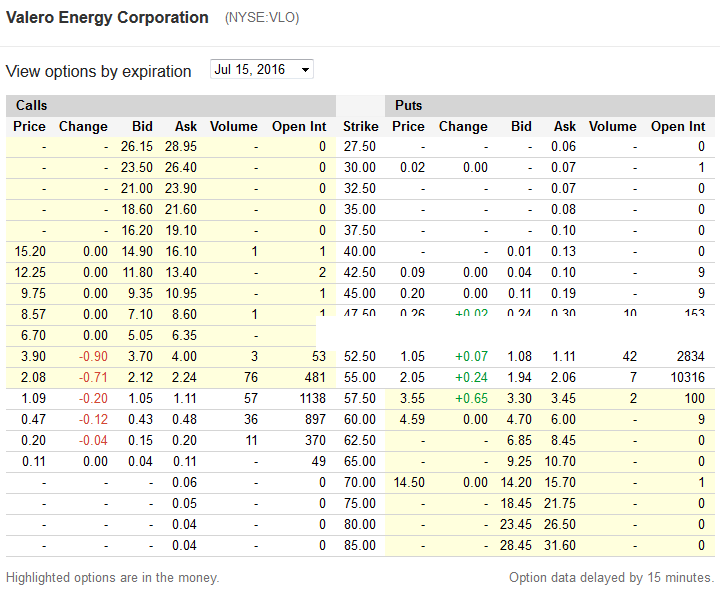Click put price 4.59
Image resolution: width=720 pixels, height=595 pixels.
[x=412, y=420]
